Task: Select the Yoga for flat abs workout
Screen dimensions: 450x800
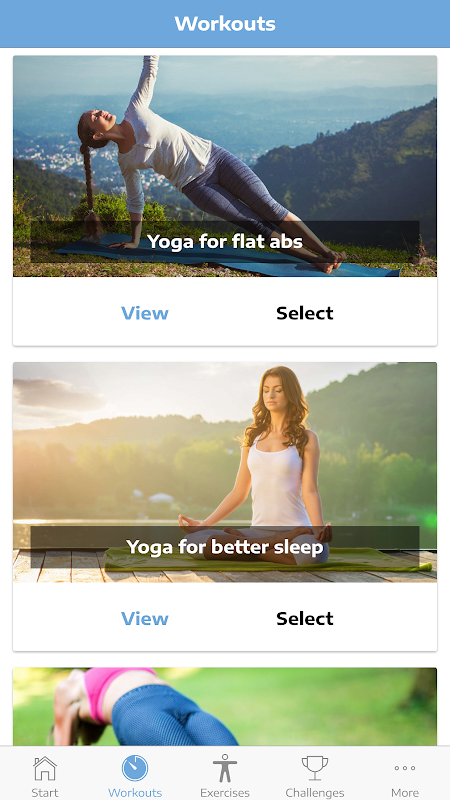Action: [305, 313]
